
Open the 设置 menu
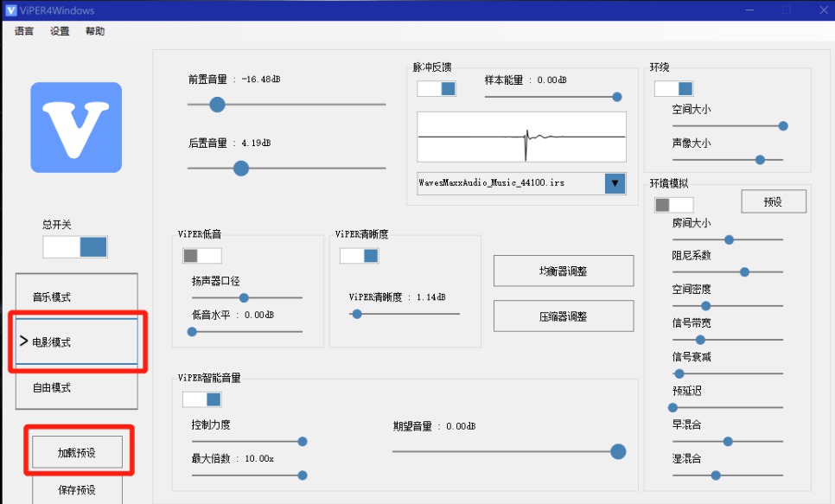(60, 31)
